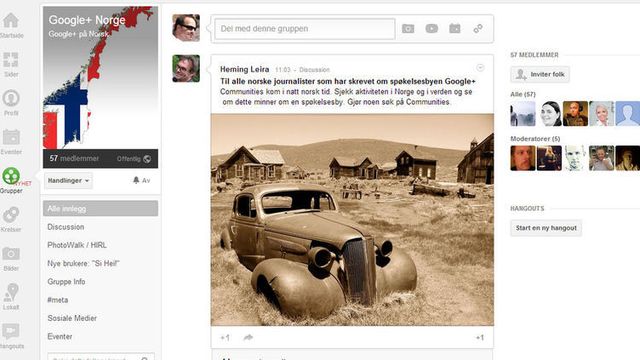
Task: Select PhotoWalk / HIRL category
Action: 77,245
